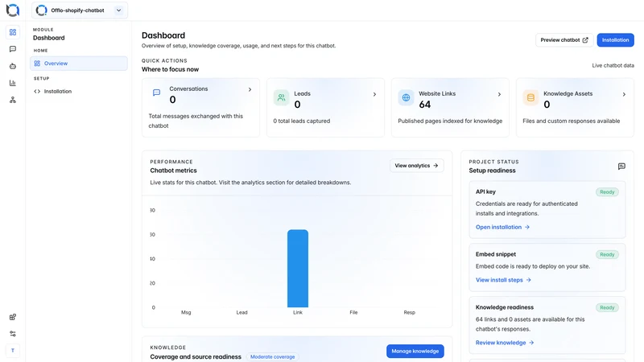Screen dimensions: 644x362
Task: Follow the Open installation link
Action: click(502, 227)
